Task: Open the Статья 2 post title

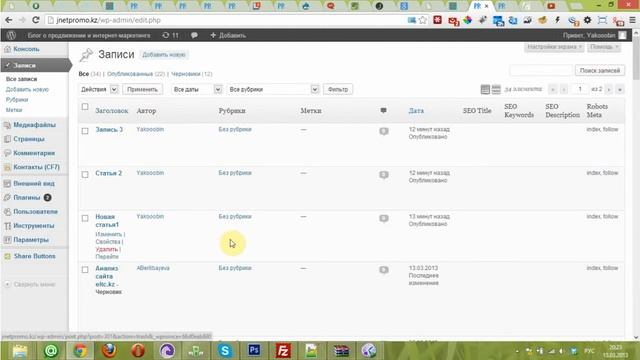Action: [x=109, y=173]
